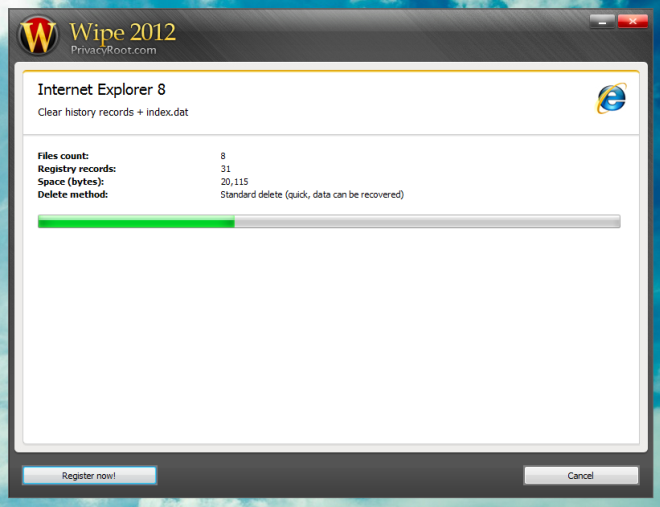Click "Clear history records + index.dat" text
Screen dimensions: 660x507
pos(113,112)
